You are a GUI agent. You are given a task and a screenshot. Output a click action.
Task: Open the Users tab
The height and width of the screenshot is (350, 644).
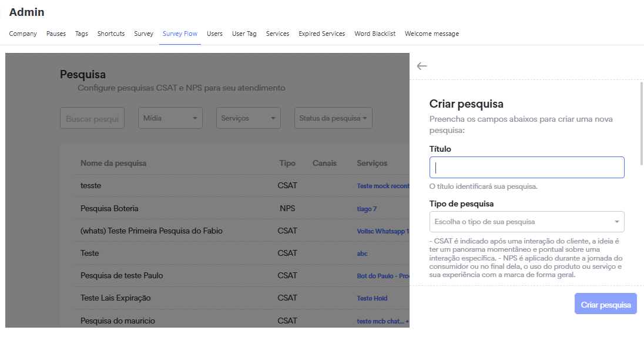click(214, 34)
